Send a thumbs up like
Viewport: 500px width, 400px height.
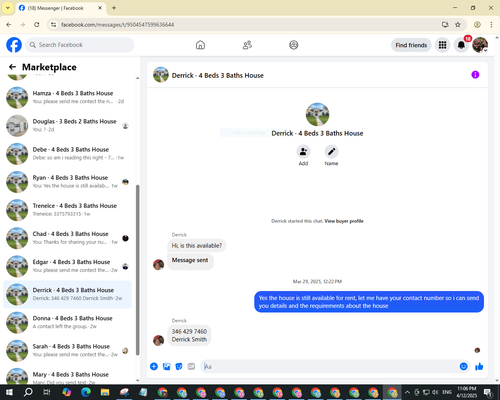click(479, 366)
